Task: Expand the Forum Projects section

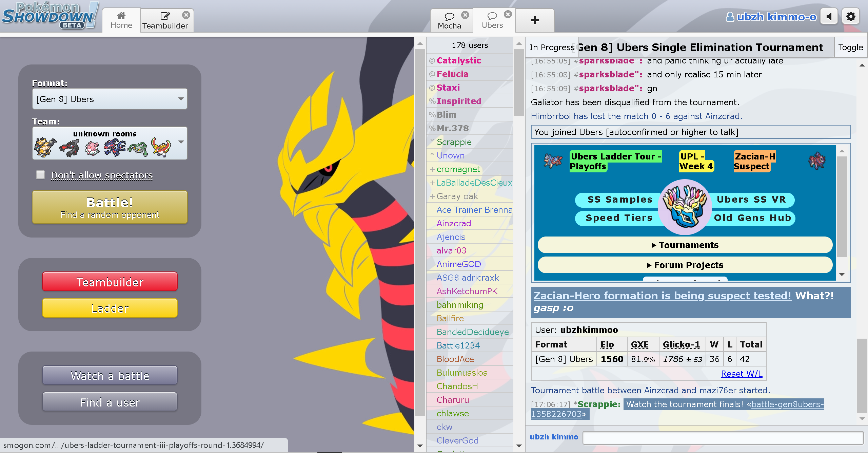Action: [x=685, y=265]
